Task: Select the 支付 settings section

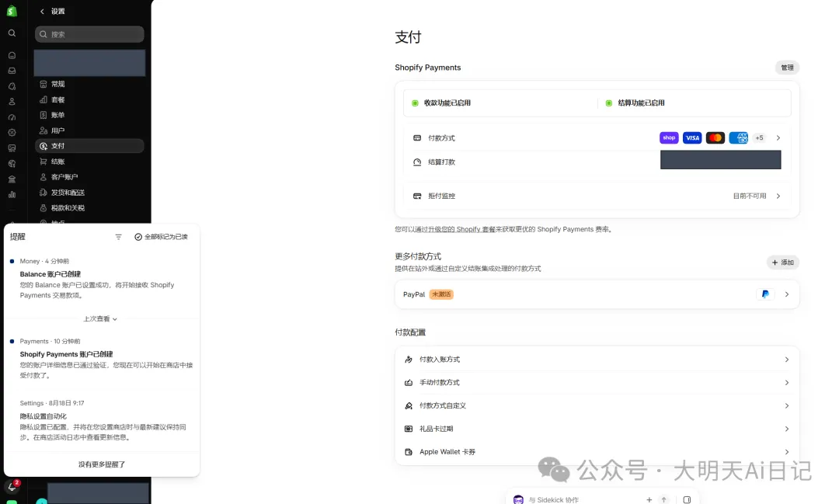Action: pos(89,146)
